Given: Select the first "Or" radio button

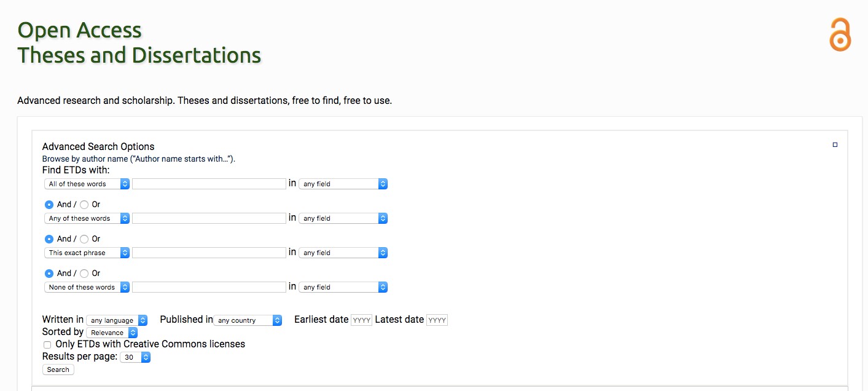Looking at the screenshot, I should click(x=84, y=205).
